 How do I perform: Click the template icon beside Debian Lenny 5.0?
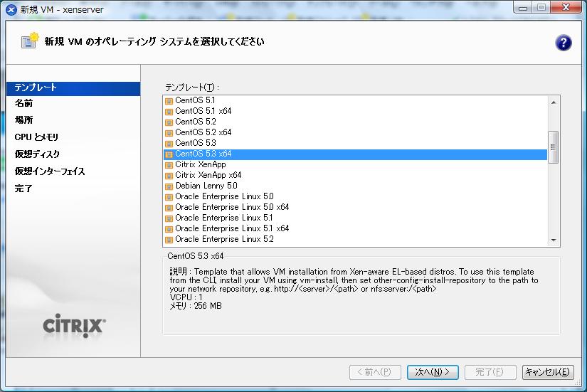tap(169, 186)
